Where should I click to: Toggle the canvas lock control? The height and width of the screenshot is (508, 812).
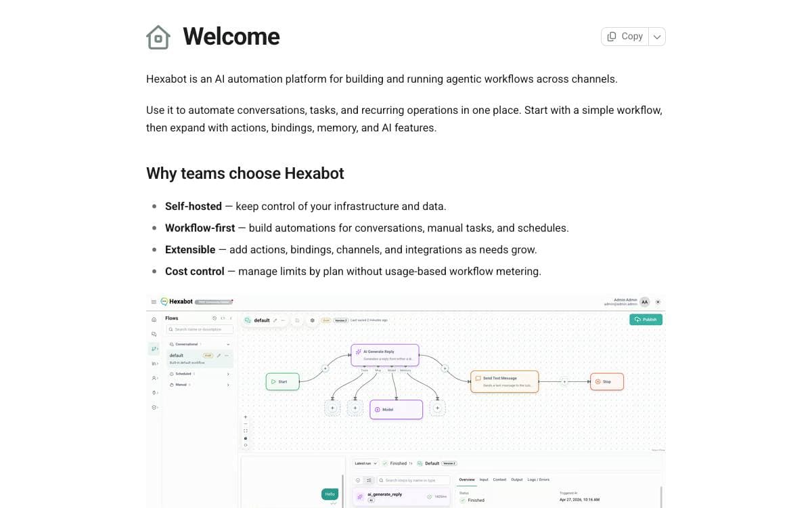(246, 438)
